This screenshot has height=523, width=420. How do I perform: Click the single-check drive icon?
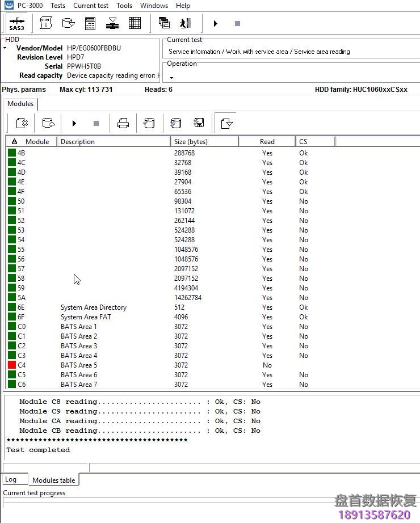pyautogui.click(x=149, y=123)
